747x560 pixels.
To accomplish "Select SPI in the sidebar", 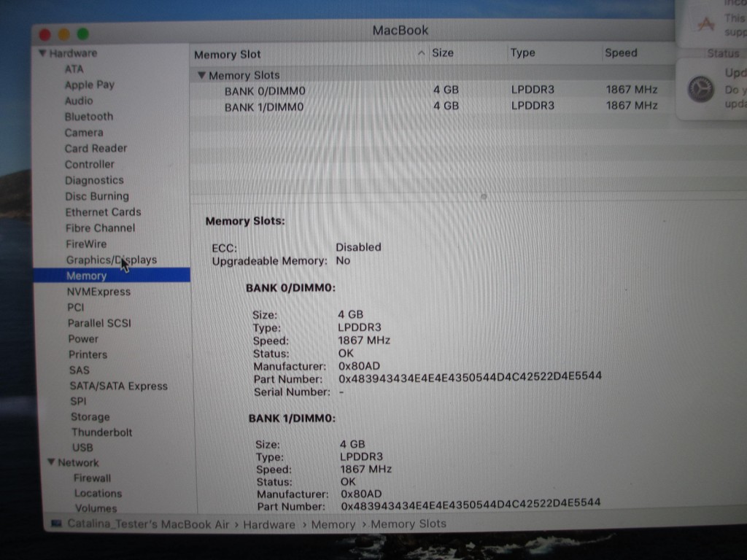I will (78, 401).
